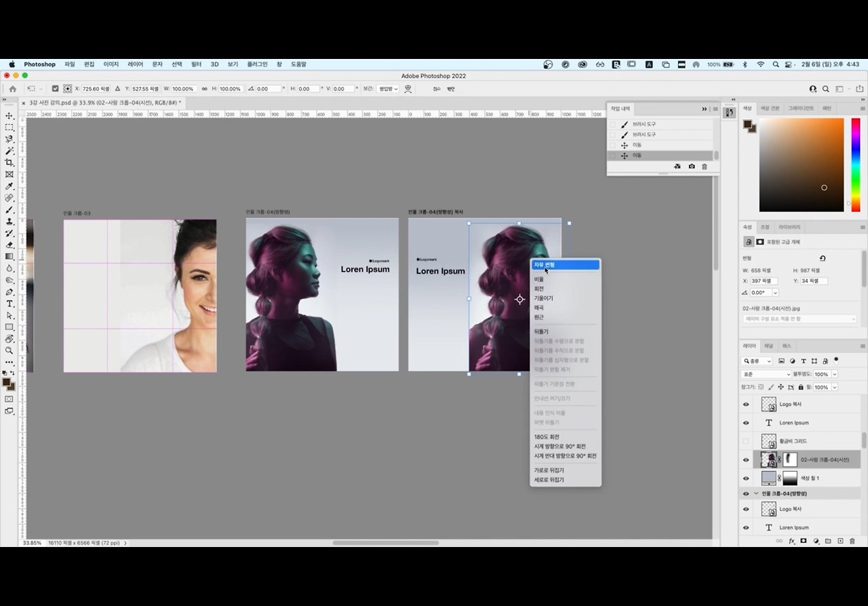Open the Share icon in the top bar
The image size is (868, 606).
[x=860, y=89]
